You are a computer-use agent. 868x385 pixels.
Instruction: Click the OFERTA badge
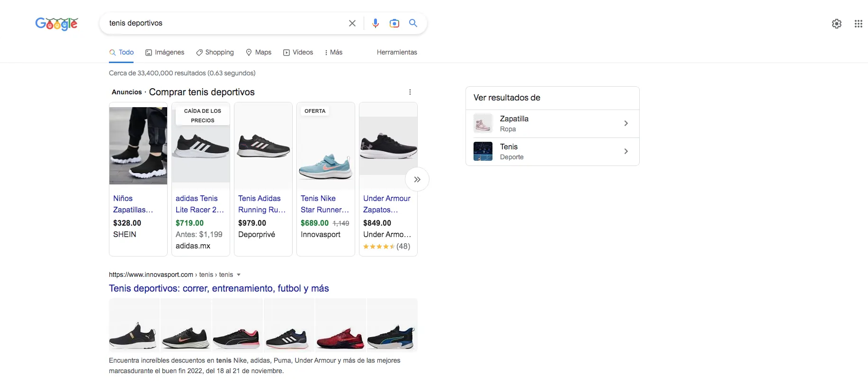click(315, 111)
